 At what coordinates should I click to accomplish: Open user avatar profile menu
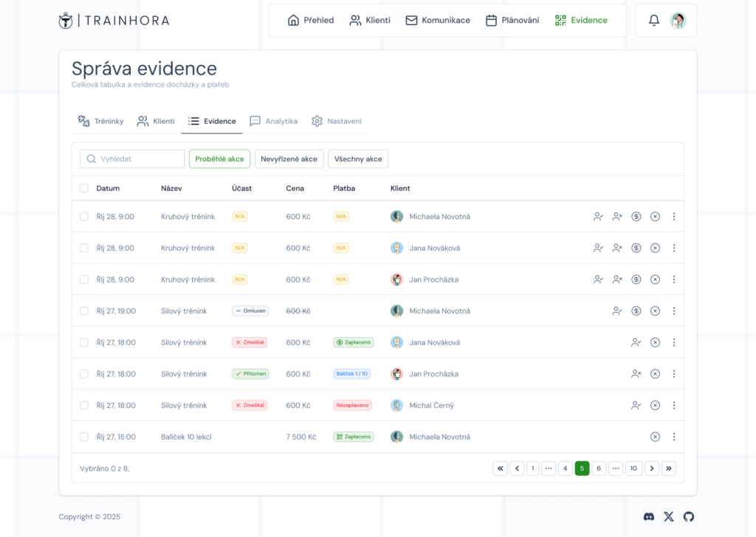(678, 21)
